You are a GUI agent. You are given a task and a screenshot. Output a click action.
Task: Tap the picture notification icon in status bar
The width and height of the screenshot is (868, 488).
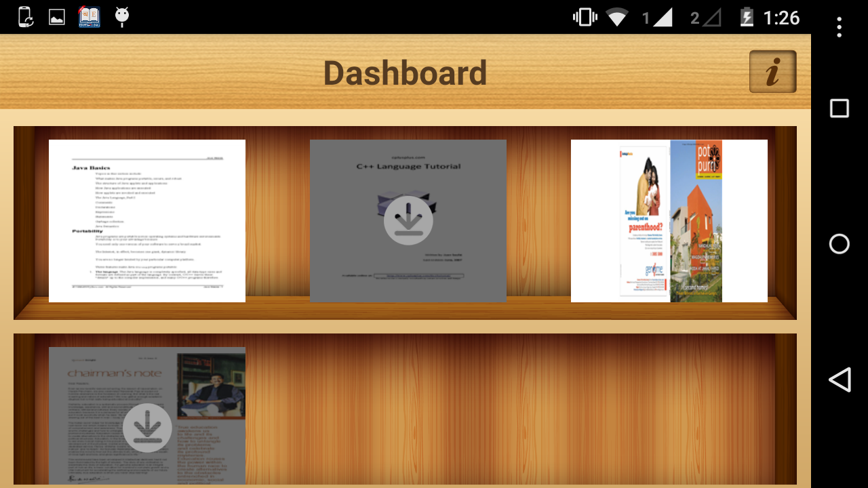point(57,18)
